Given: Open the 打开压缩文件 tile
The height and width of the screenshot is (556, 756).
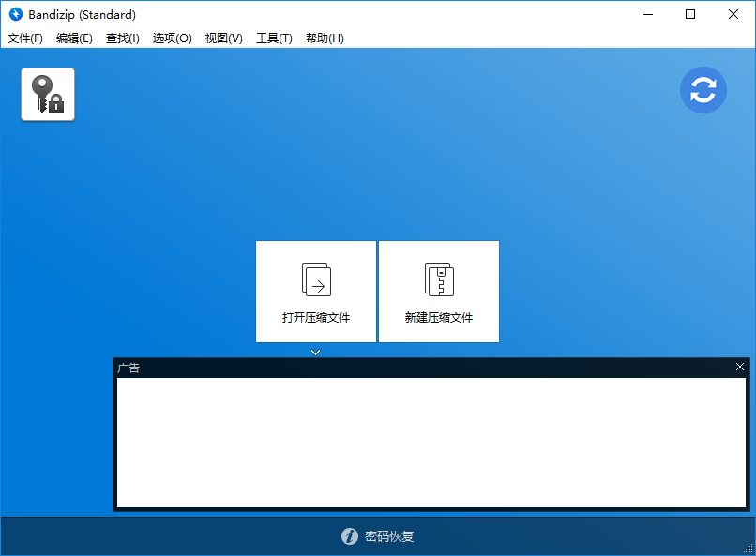Looking at the screenshot, I should (x=316, y=292).
